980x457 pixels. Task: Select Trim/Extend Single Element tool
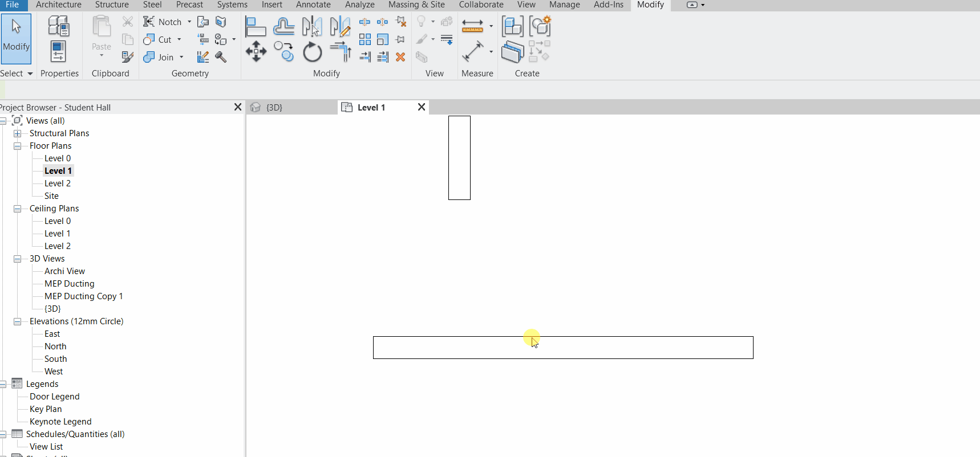(x=365, y=57)
